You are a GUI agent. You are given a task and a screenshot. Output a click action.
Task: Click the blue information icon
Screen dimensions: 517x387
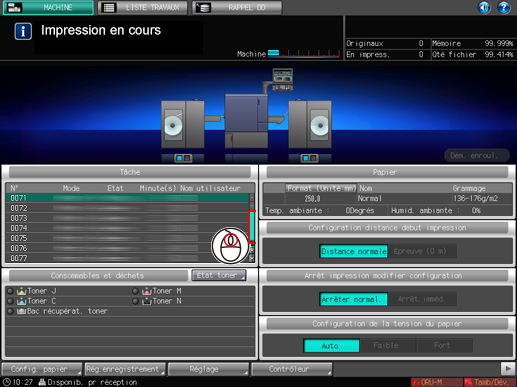(x=23, y=31)
